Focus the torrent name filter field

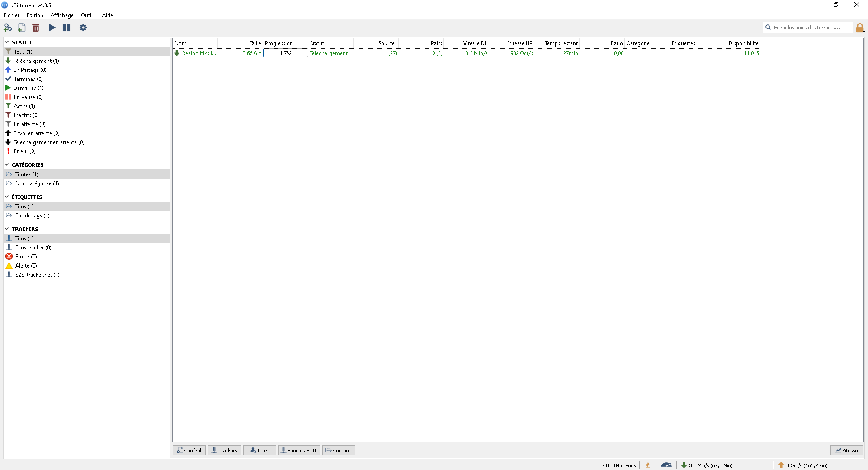click(x=807, y=28)
